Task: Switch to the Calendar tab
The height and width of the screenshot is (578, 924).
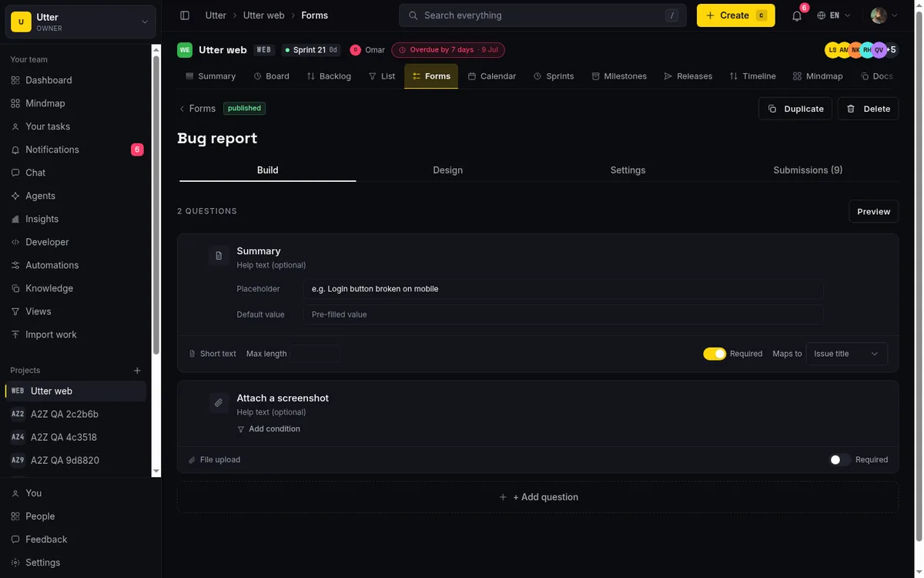Action: tap(492, 76)
